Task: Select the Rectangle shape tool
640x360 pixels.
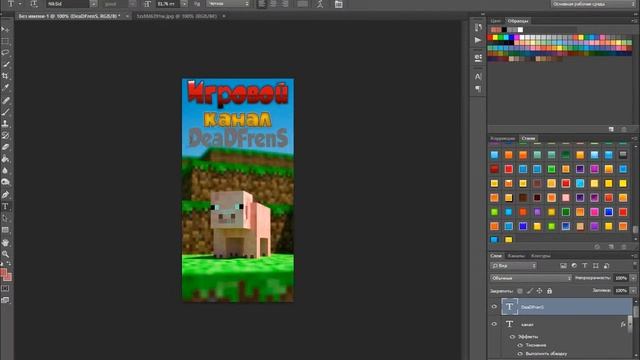Action: click(5, 230)
